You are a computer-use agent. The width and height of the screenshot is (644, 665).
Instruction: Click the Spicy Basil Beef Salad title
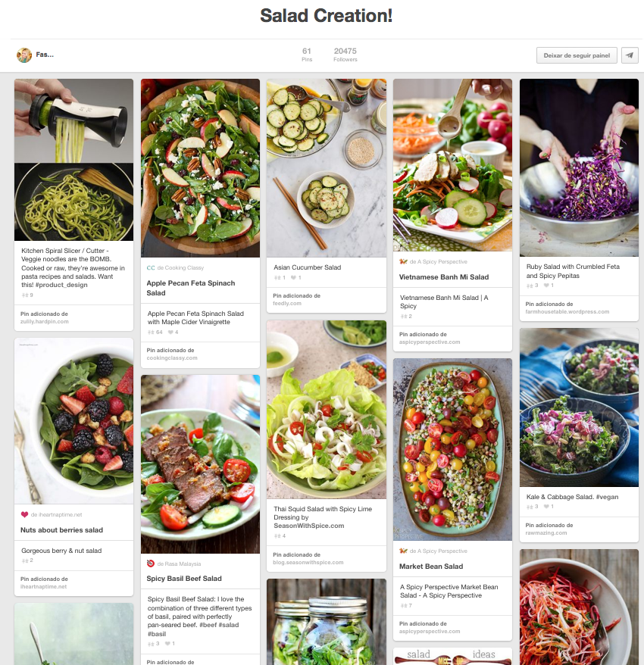pyautogui.click(x=184, y=579)
